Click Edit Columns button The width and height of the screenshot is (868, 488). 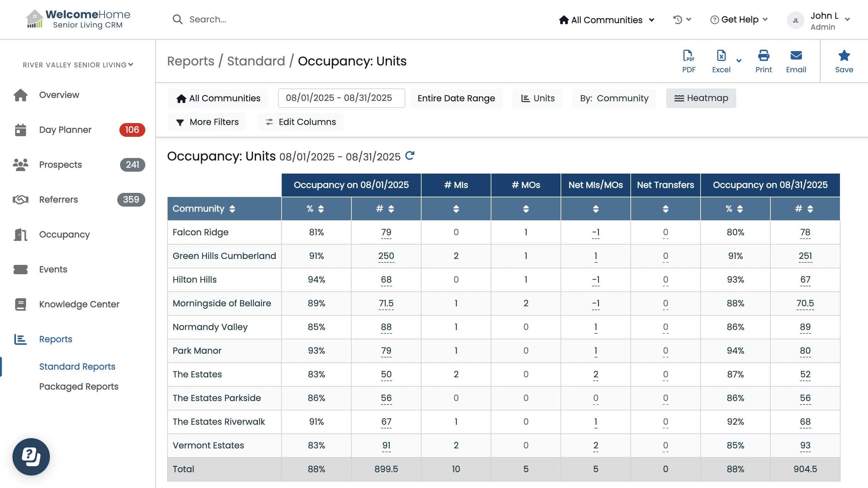301,122
